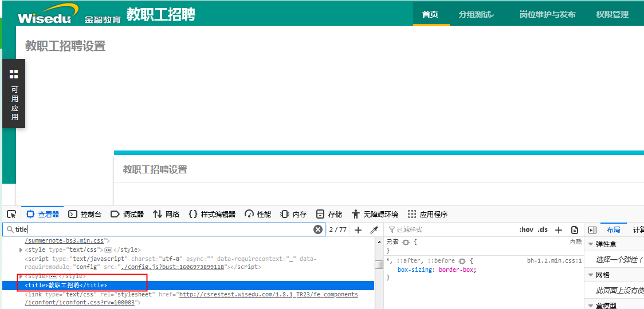Screen dimensions: 644x309
Task: Open 岗位维护与发布 navigation item
Action: pyautogui.click(x=548, y=14)
